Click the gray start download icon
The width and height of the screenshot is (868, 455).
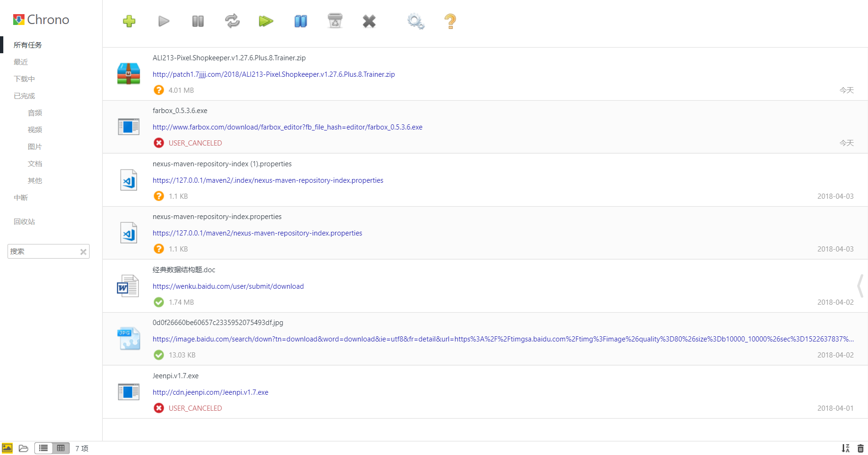point(164,21)
